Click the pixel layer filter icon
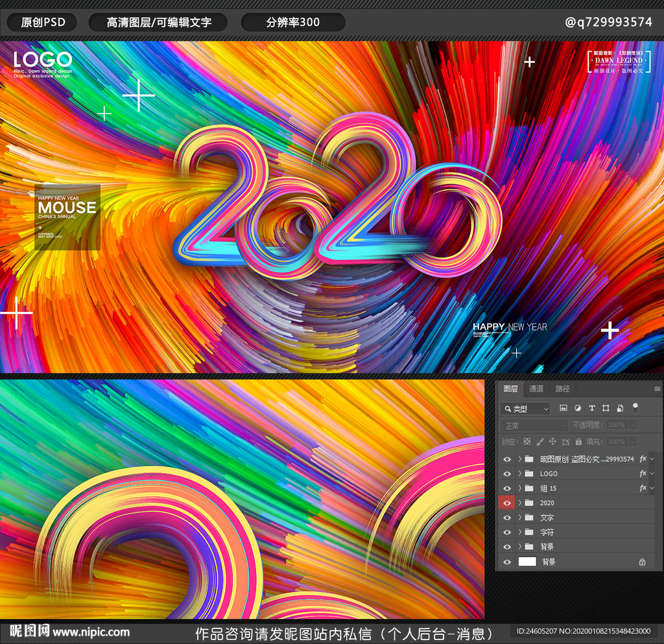Image resolution: width=664 pixels, height=644 pixels. click(563, 408)
